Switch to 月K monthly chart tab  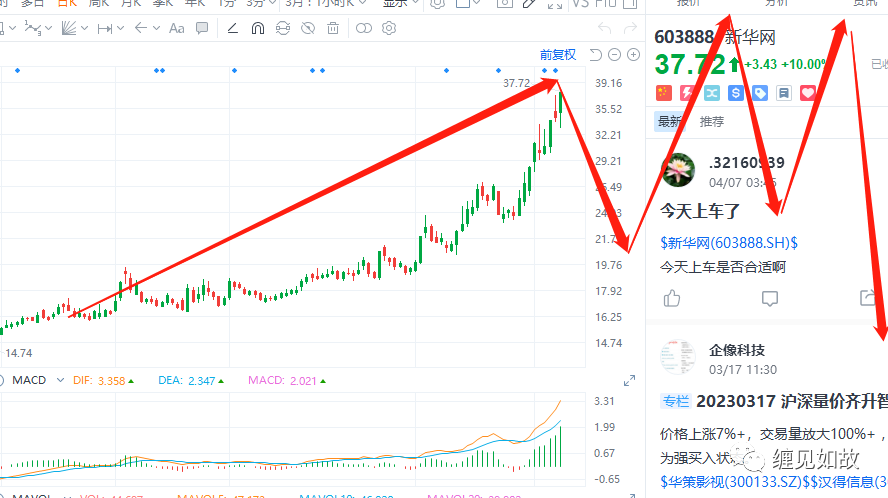pos(131,3)
